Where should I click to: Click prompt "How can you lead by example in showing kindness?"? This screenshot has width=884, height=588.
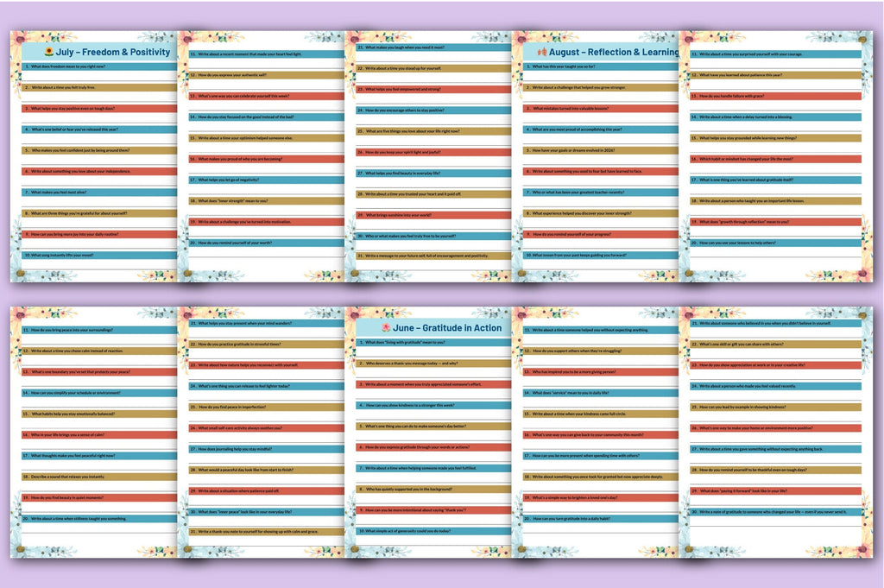[776, 407]
